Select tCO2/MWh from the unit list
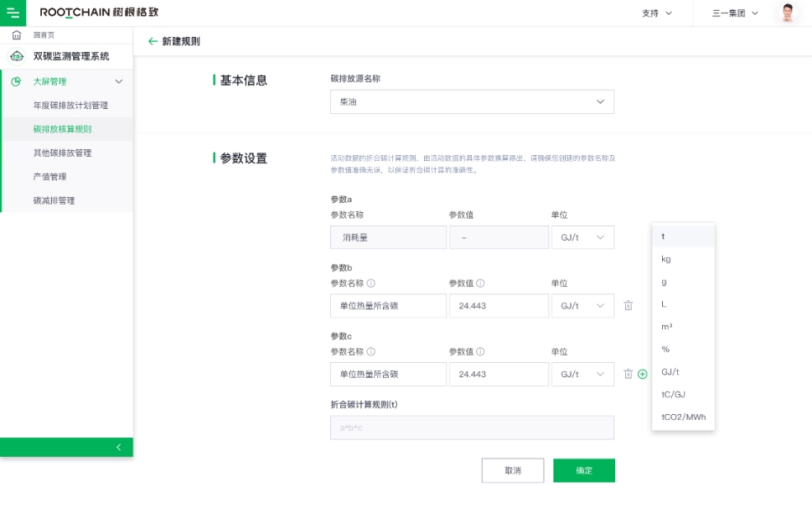This screenshot has height=508, width=812. [x=683, y=417]
